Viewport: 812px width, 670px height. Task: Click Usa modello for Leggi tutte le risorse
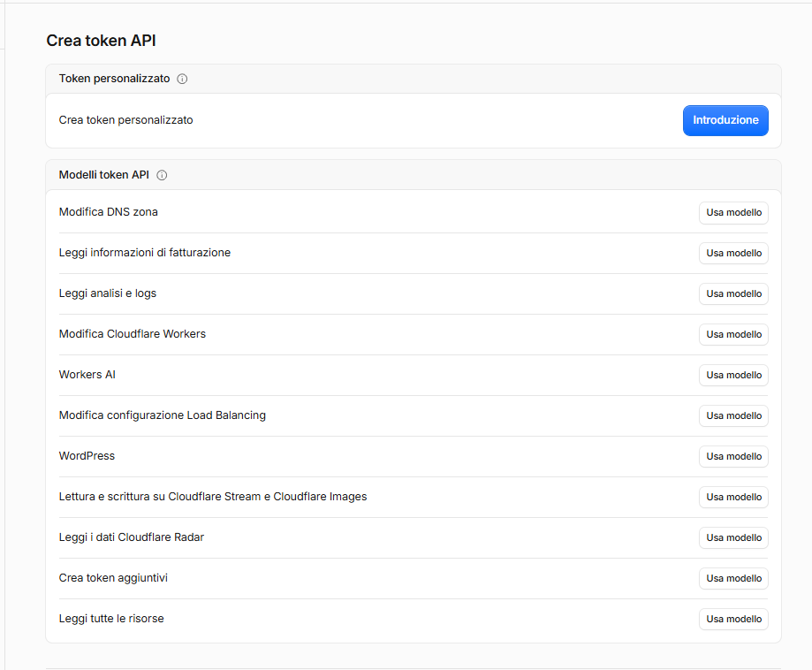[733, 620]
